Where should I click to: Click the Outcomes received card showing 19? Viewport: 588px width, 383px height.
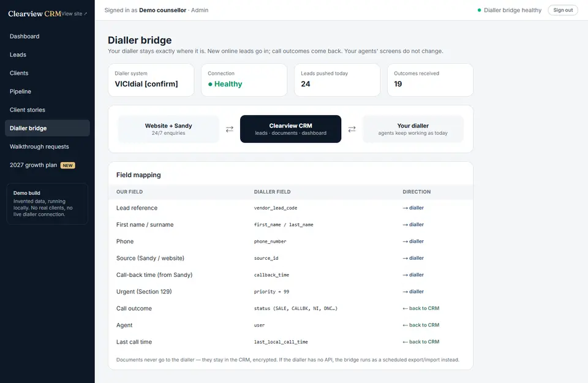coord(430,80)
